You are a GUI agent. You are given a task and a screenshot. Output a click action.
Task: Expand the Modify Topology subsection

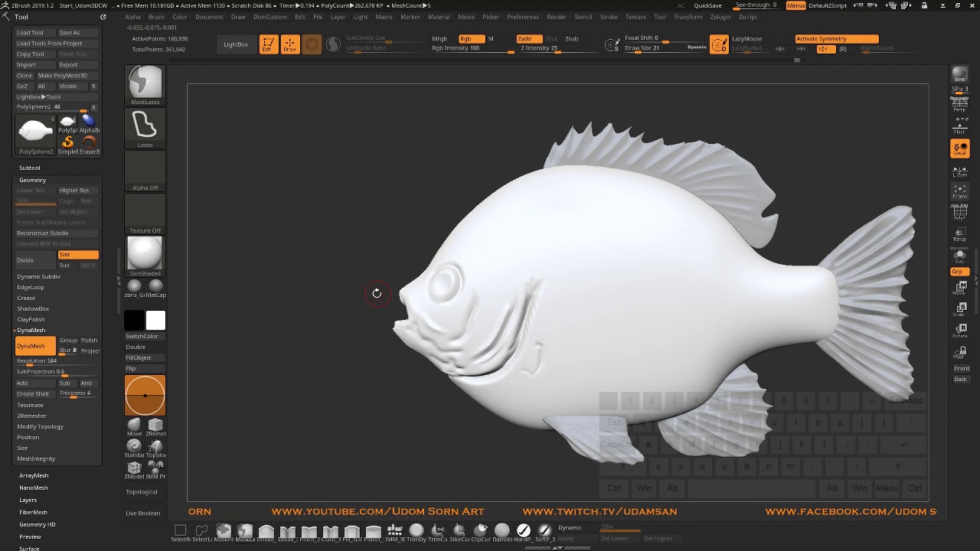[x=41, y=426]
